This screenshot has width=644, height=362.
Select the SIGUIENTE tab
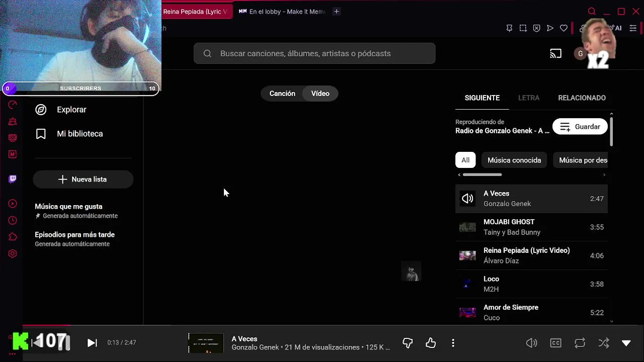click(x=482, y=98)
